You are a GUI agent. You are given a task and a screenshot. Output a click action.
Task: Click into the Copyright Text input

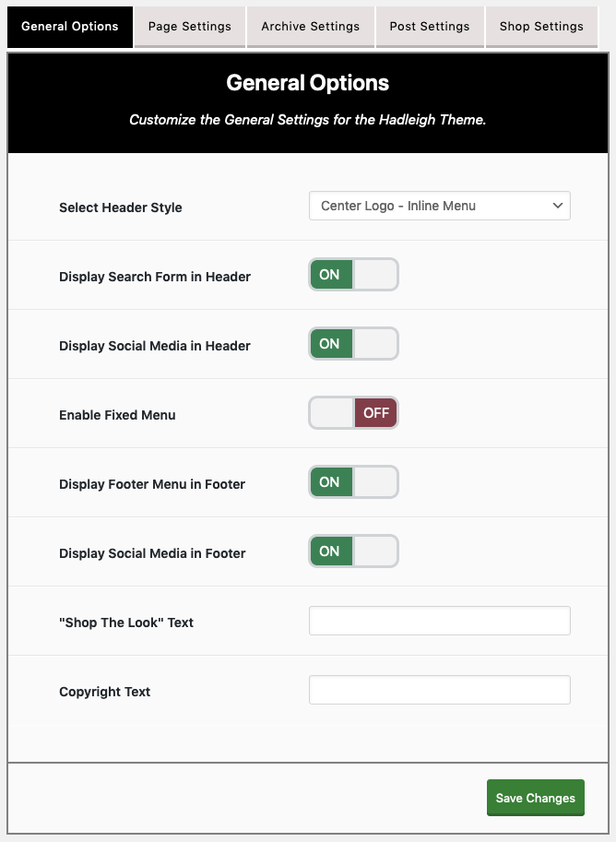pyautogui.click(x=439, y=690)
